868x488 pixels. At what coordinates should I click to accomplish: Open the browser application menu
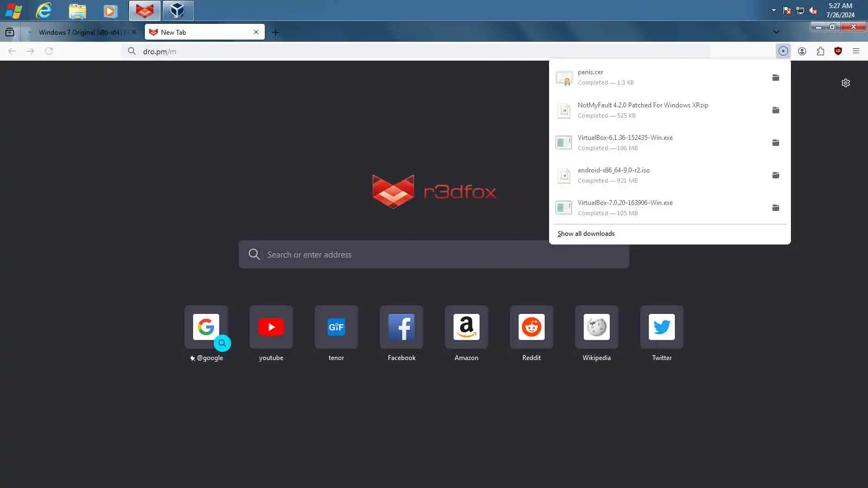(x=856, y=51)
